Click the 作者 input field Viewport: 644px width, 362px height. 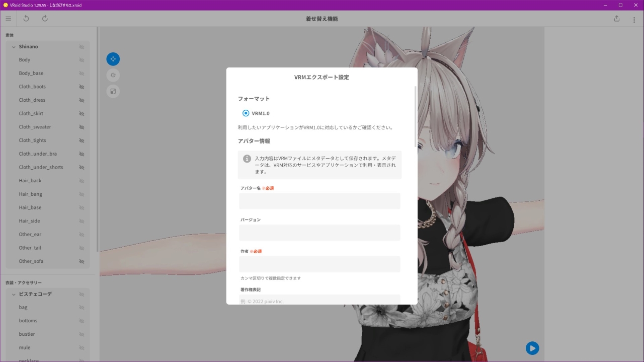(320, 264)
